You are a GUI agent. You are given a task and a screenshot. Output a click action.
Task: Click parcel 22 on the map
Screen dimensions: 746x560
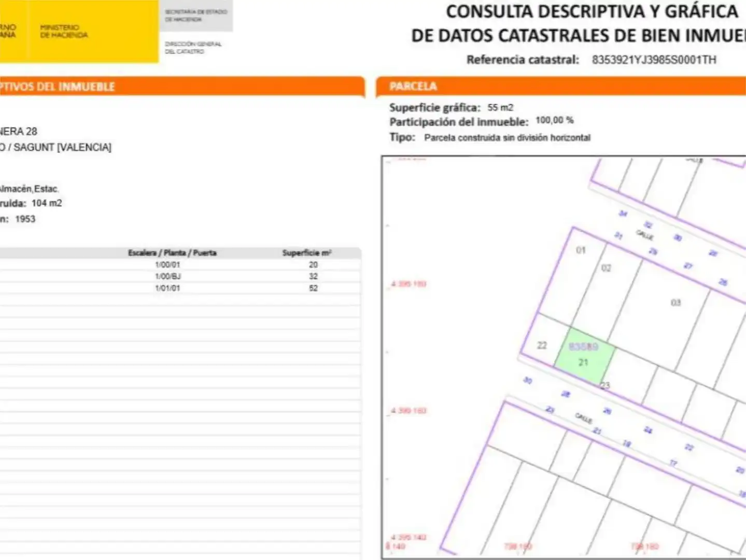542,345
